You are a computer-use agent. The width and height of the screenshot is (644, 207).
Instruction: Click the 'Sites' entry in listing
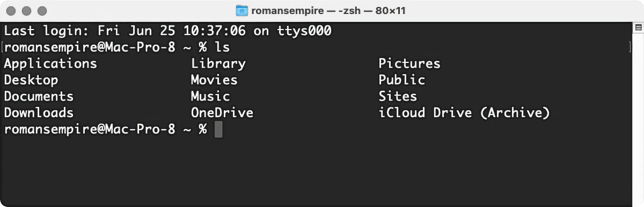[398, 96]
